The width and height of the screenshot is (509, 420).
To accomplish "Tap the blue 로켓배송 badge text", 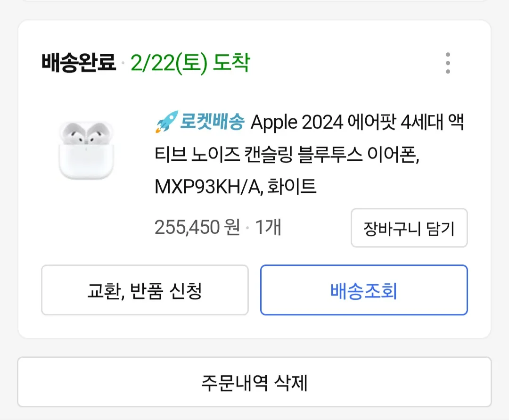I will pyautogui.click(x=212, y=122).
